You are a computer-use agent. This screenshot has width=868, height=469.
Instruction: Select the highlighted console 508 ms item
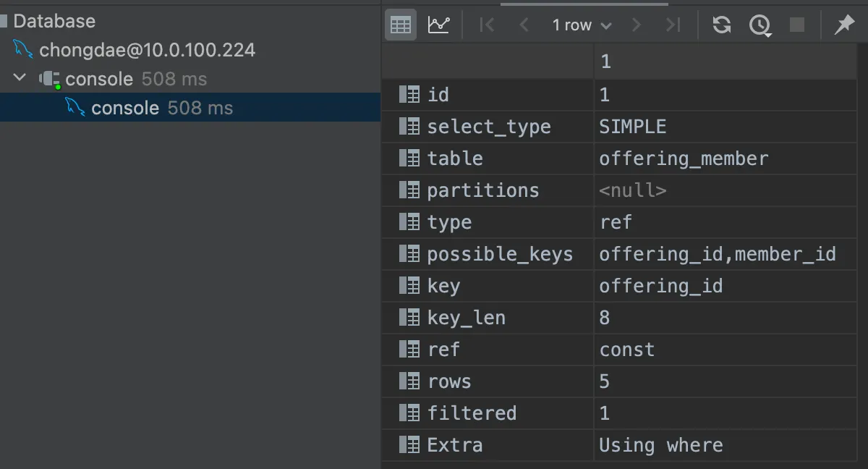[161, 108]
